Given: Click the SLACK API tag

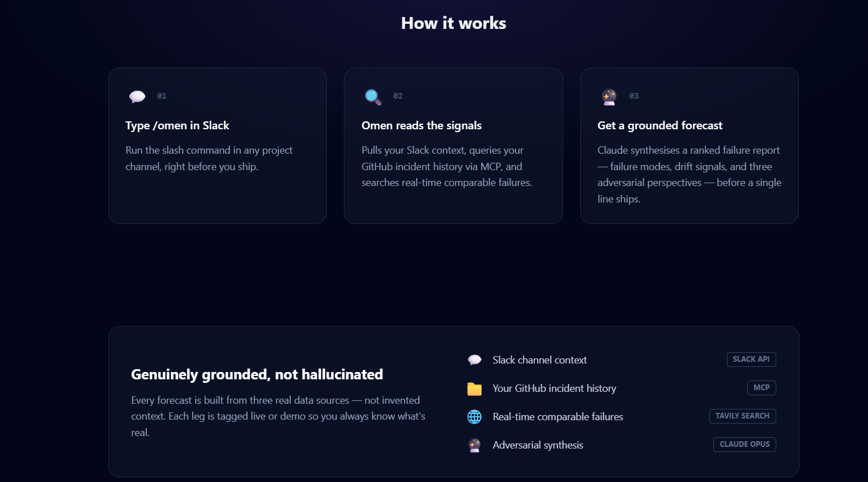Looking at the screenshot, I should 751,360.
